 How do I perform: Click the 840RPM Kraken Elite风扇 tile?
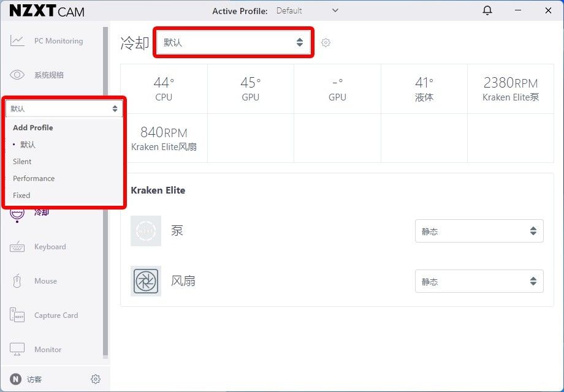tap(164, 138)
